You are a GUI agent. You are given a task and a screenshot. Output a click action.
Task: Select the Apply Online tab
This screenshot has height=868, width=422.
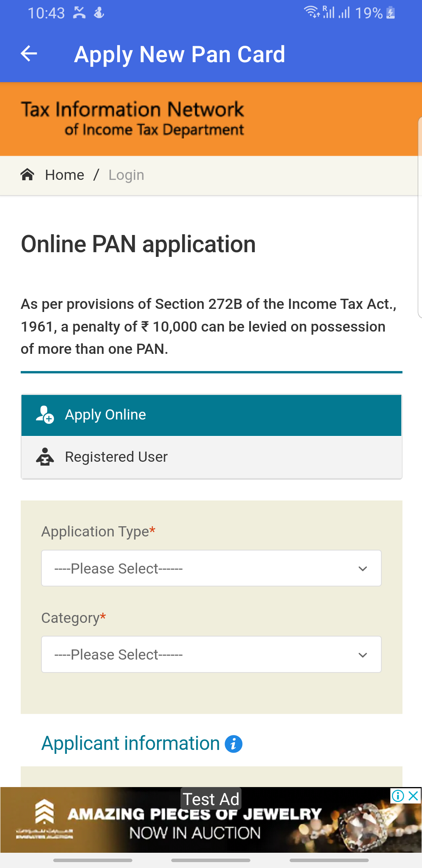click(211, 415)
